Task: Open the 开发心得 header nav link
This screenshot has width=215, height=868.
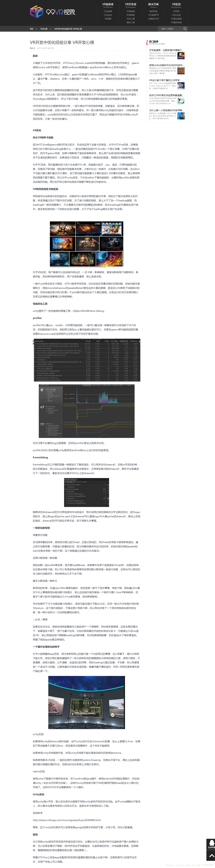Action: pyautogui.click(x=130, y=19)
